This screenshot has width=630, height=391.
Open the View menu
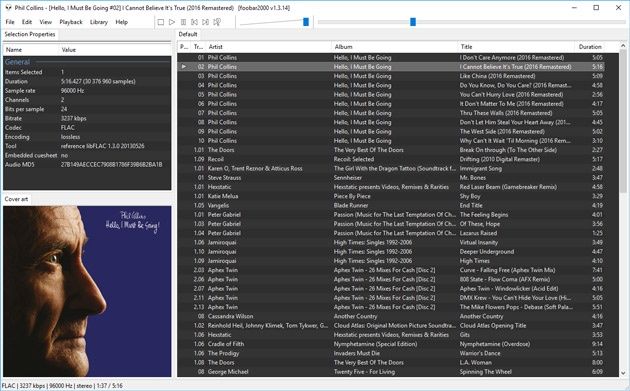(x=45, y=22)
